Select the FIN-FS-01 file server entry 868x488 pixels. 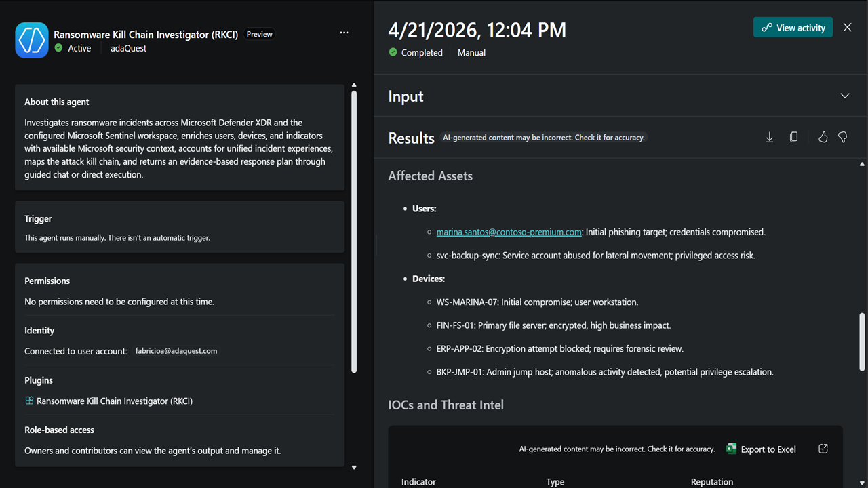553,325
